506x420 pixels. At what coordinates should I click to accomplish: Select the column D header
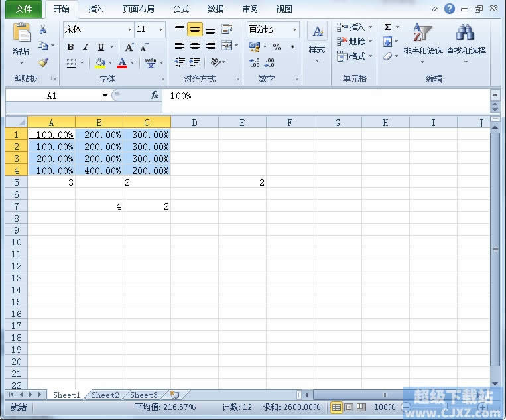pos(194,123)
